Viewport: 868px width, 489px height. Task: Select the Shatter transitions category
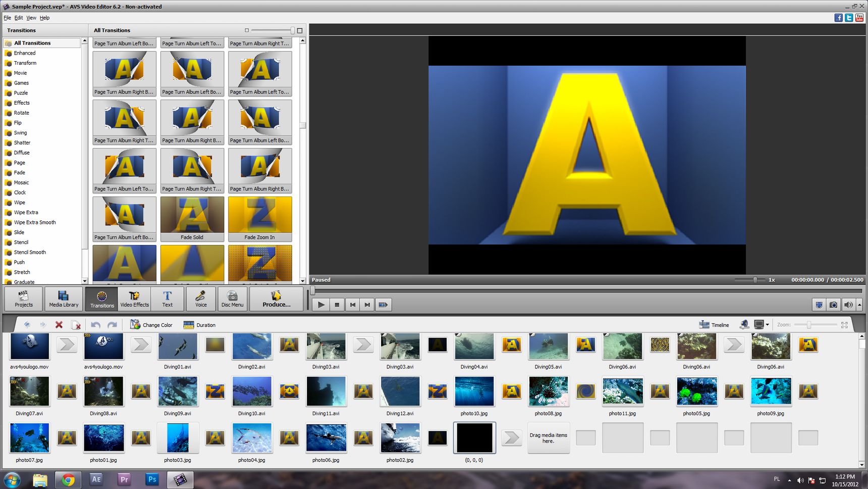[22, 142]
